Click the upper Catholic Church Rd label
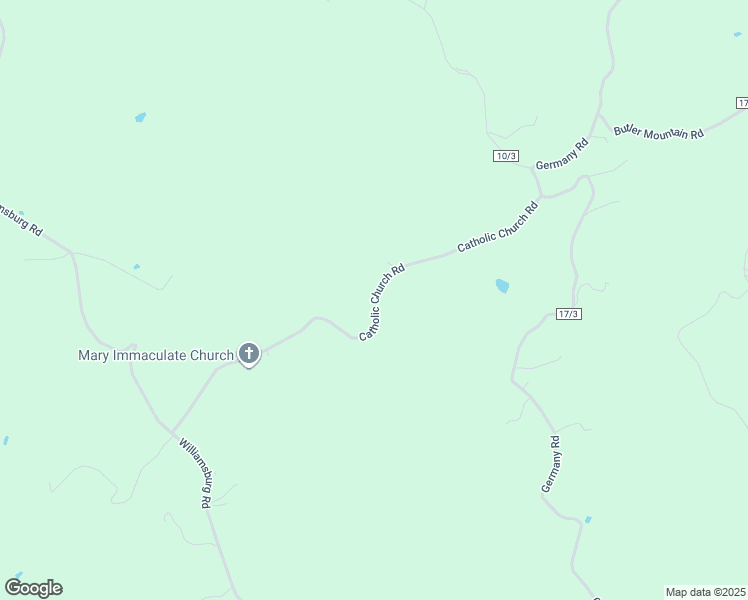This screenshot has height=600, width=748. click(498, 227)
